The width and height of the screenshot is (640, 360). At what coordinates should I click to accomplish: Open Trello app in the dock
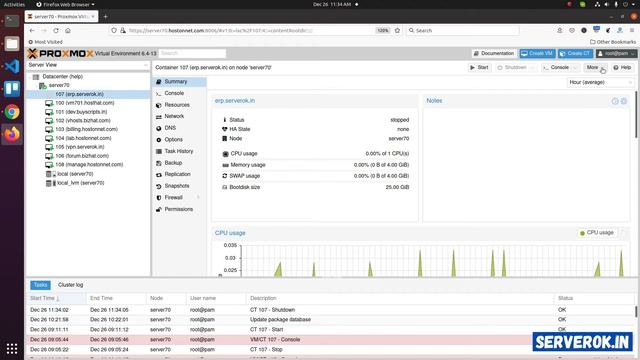(11, 89)
